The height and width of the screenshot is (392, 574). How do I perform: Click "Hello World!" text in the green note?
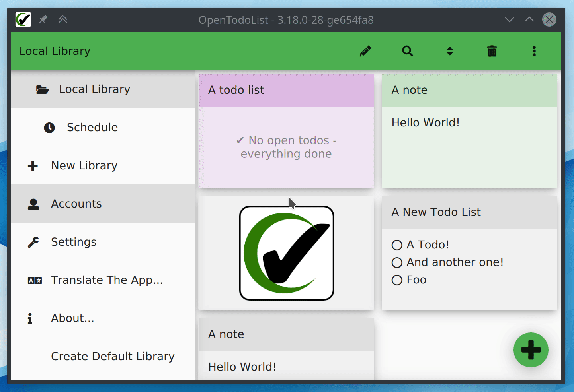point(426,122)
